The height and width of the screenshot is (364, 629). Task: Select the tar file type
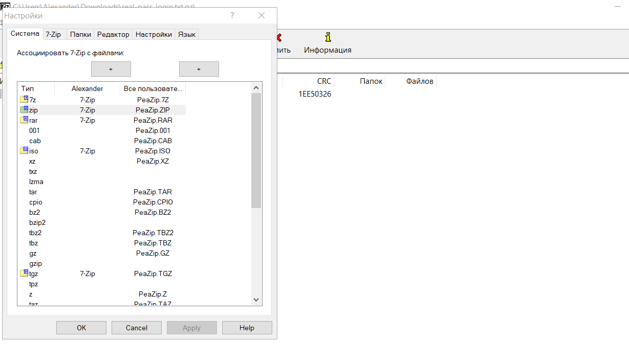coord(33,192)
